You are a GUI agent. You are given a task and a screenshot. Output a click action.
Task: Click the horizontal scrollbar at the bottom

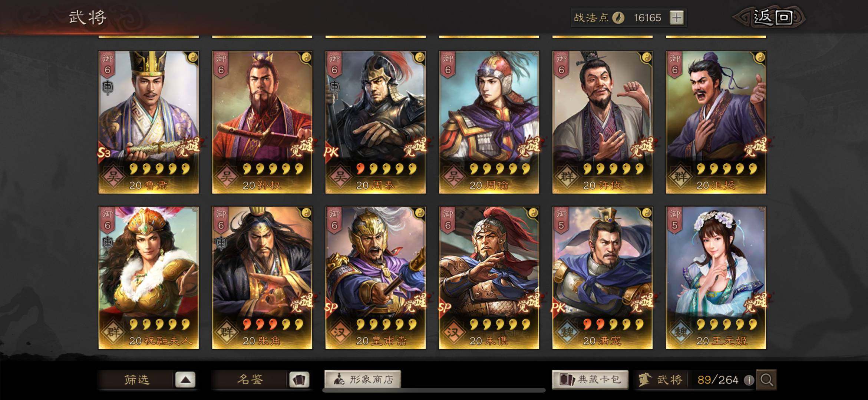pos(434,390)
